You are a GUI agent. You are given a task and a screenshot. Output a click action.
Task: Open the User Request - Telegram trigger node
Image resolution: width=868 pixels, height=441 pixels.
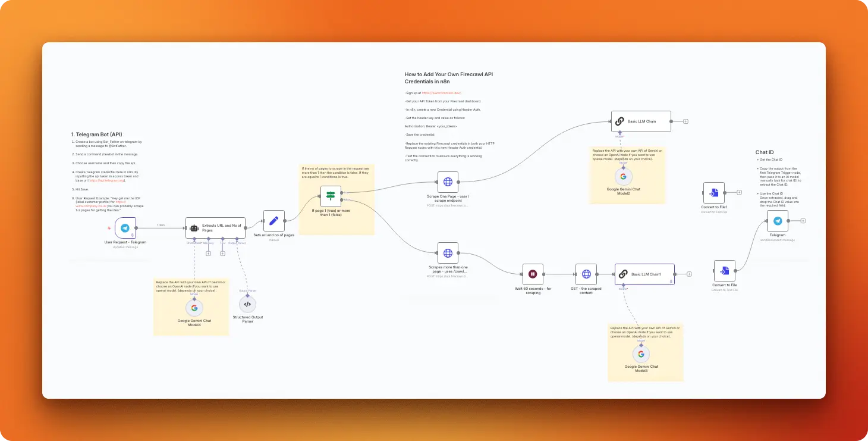(124, 227)
